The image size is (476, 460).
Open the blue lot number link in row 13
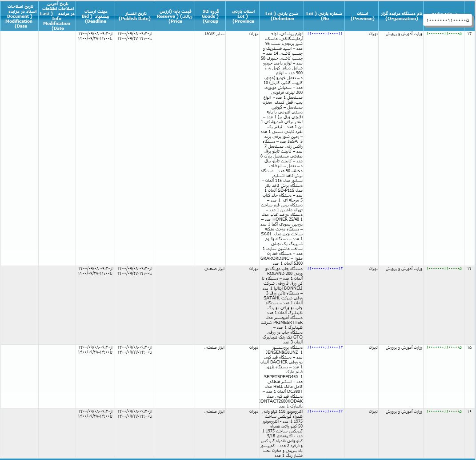coord(325,34)
